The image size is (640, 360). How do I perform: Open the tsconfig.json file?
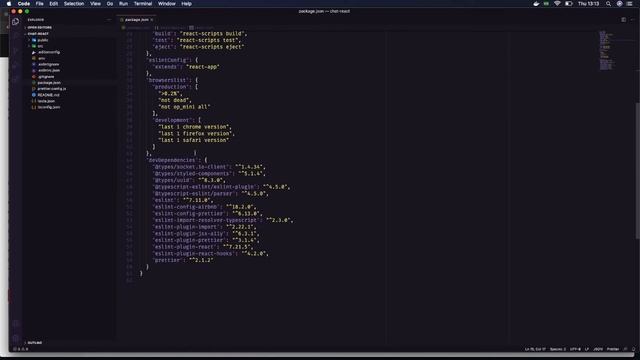point(49,107)
